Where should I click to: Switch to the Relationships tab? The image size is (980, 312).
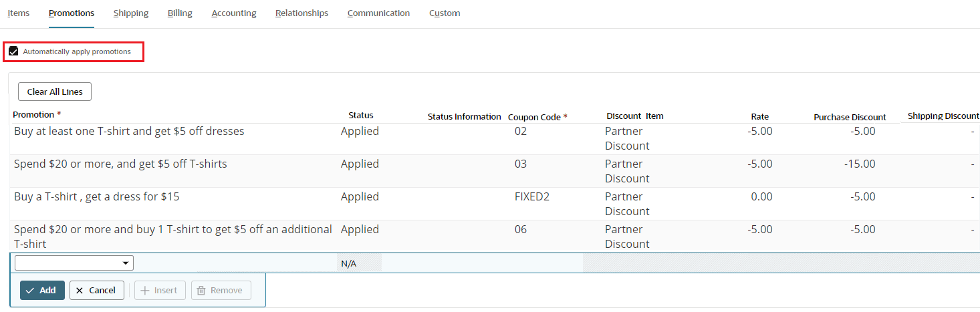click(x=301, y=13)
